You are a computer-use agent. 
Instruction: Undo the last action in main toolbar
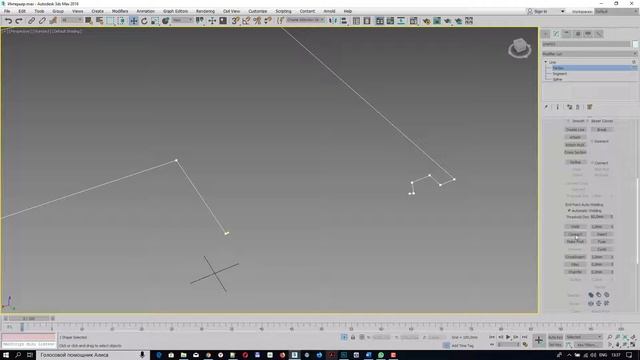(8, 21)
